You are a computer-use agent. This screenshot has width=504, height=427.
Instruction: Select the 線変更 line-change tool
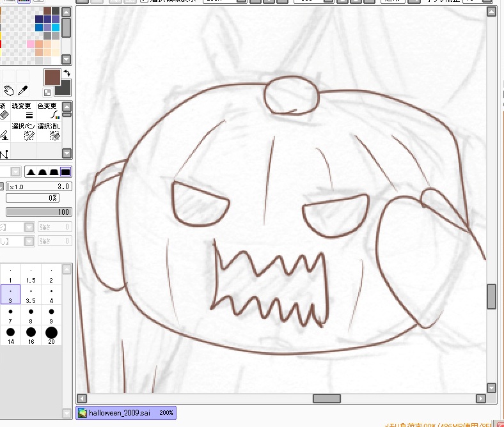pyautogui.click(x=23, y=111)
